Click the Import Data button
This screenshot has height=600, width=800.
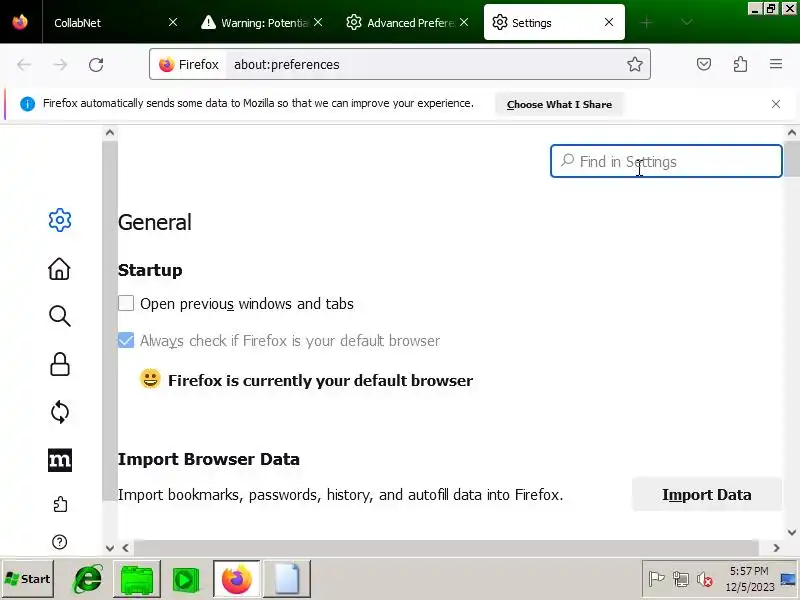point(707,494)
